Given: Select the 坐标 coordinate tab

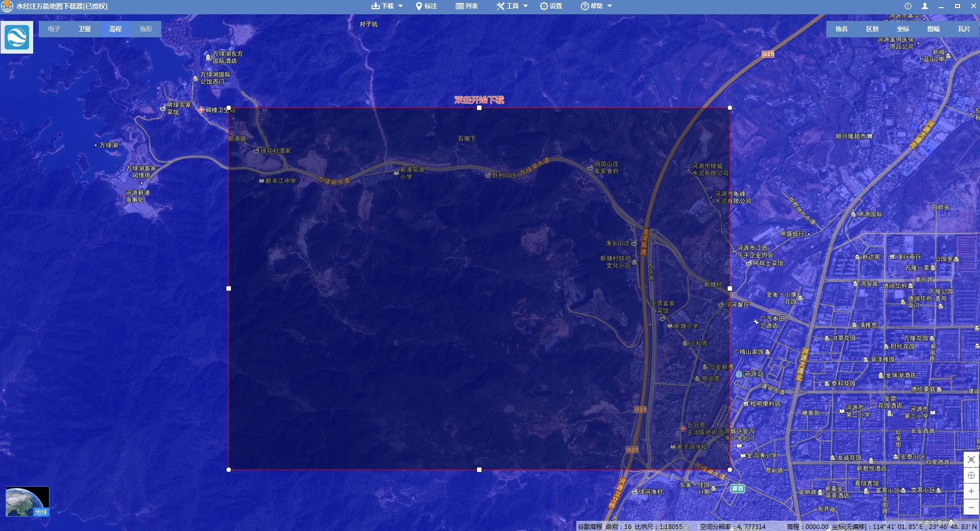Looking at the screenshot, I should (x=903, y=29).
